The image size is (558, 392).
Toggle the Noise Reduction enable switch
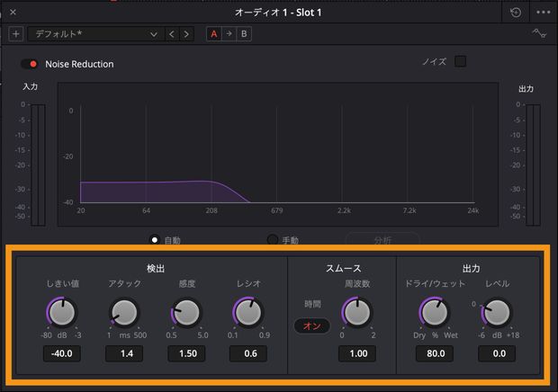pos(30,64)
